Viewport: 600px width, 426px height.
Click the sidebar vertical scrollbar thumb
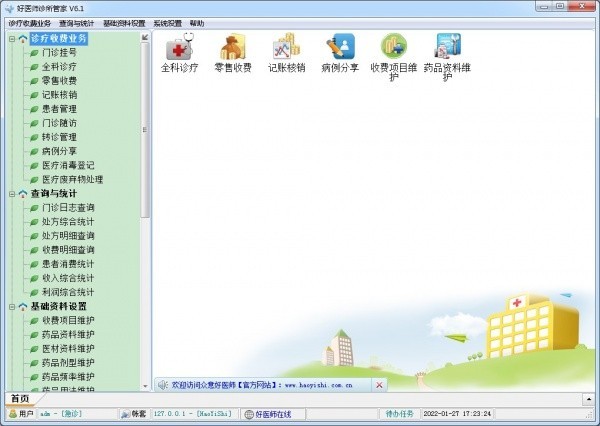click(145, 130)
